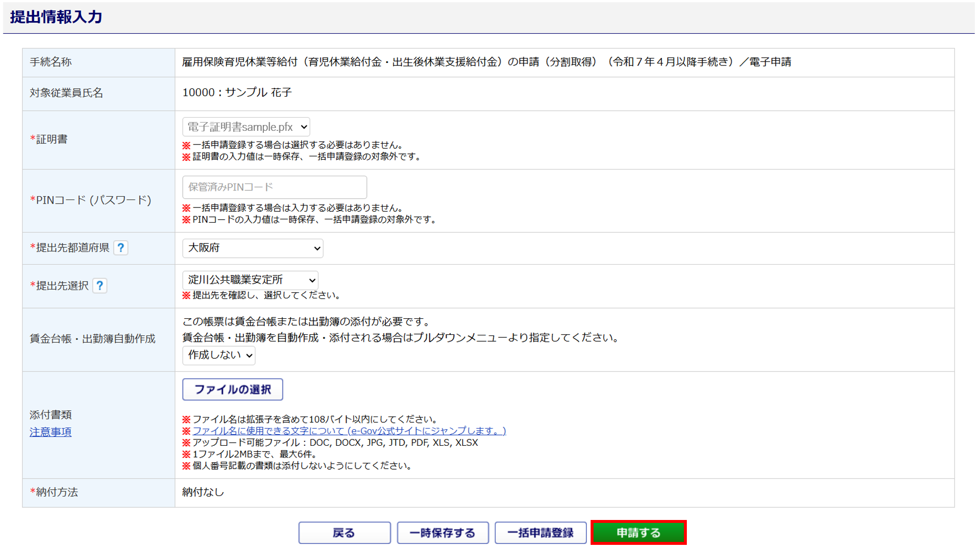The height and width of the screenshot is (560, 977).
Task: Click employee name 10000：サンプル 花子
Action: coord(237,93)
